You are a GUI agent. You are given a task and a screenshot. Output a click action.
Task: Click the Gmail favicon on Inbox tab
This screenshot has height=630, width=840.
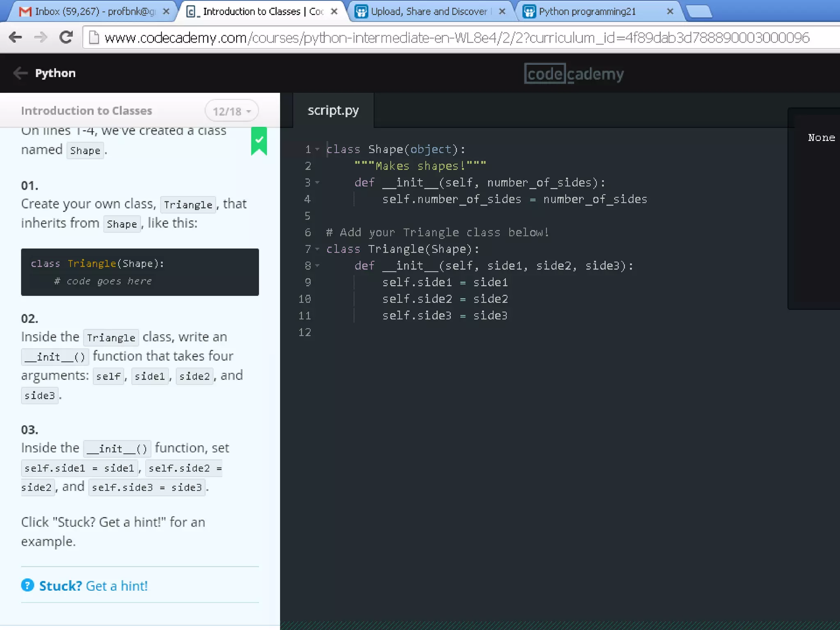25,11
